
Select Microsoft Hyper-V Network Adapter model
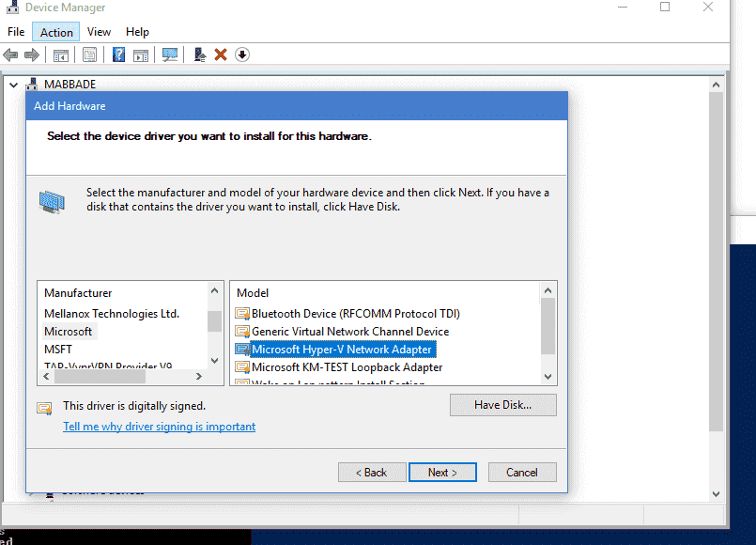click(342, 350)
